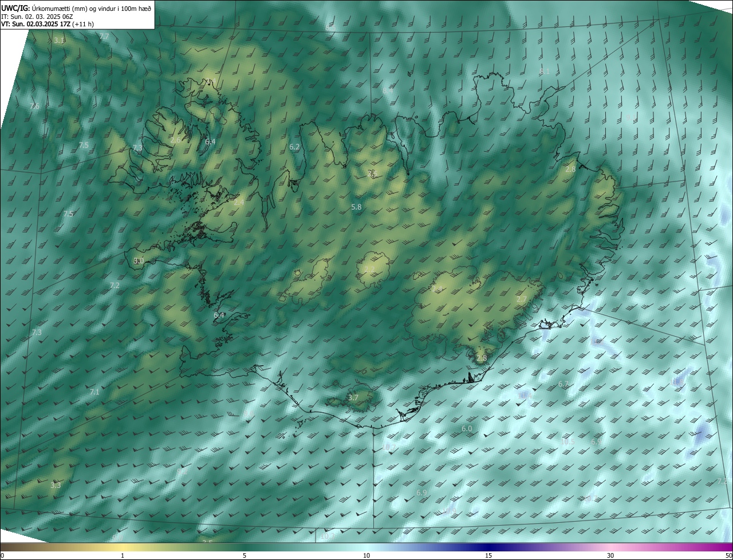The image size is (733, 560).
Task: Click the '2.6' value over the Westfjords
Action: point(175,140)
